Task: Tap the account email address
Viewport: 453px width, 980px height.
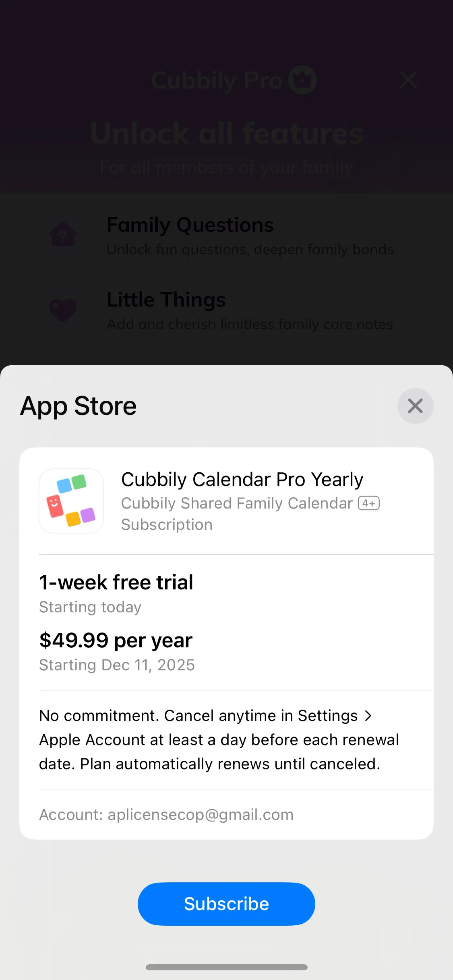Action: [201, 815]
